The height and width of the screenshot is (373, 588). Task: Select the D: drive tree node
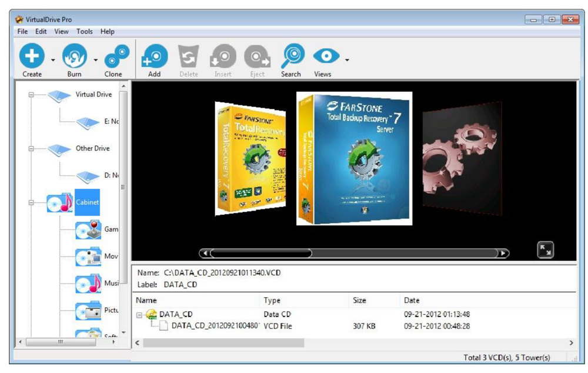point(111,175)
